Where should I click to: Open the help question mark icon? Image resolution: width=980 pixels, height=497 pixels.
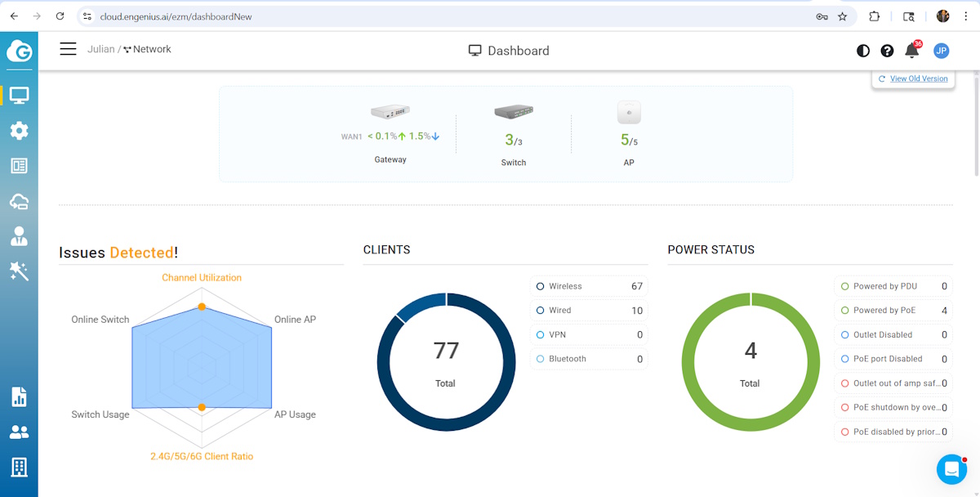coord(887,51)
